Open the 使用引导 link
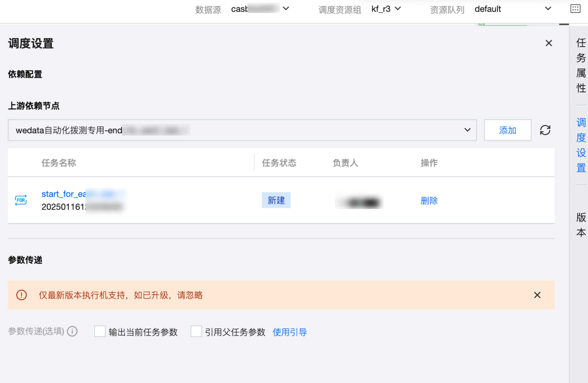The height and width of the screenshot is (383, 588). pos(290,332)
